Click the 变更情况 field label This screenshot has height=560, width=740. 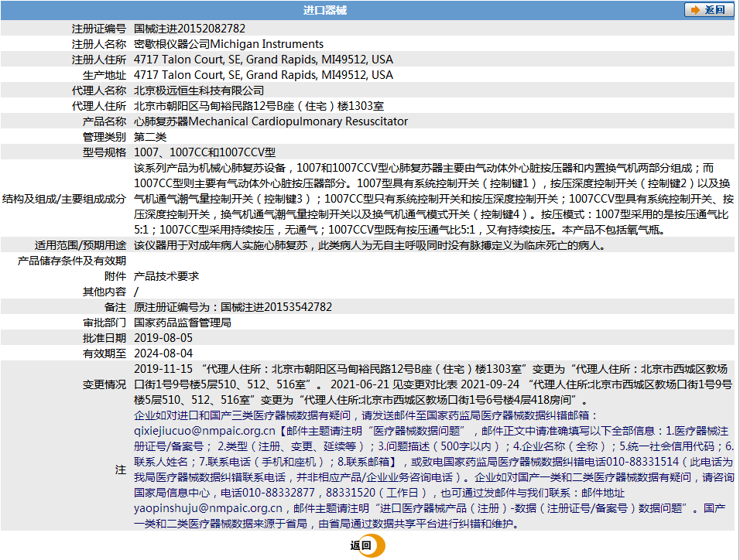[104, 385]
